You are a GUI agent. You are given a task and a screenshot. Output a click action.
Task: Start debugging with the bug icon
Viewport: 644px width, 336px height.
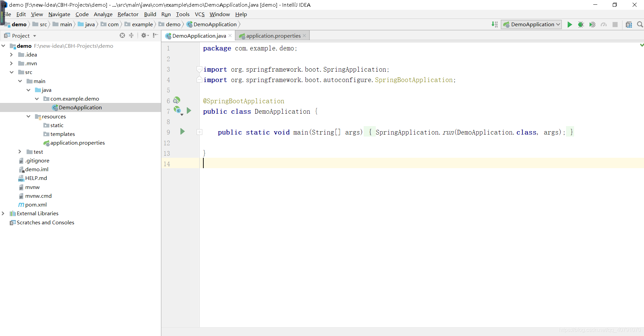click(581, 25)
